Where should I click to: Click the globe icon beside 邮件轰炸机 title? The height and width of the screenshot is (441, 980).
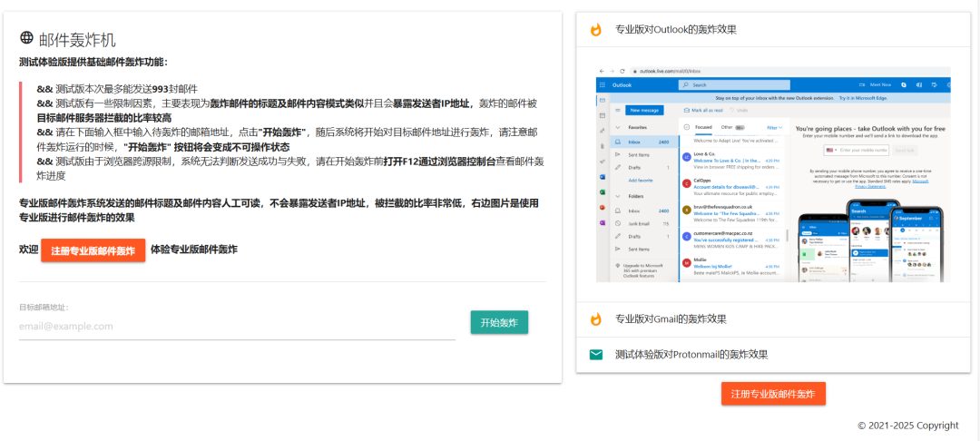pos(26,38)
